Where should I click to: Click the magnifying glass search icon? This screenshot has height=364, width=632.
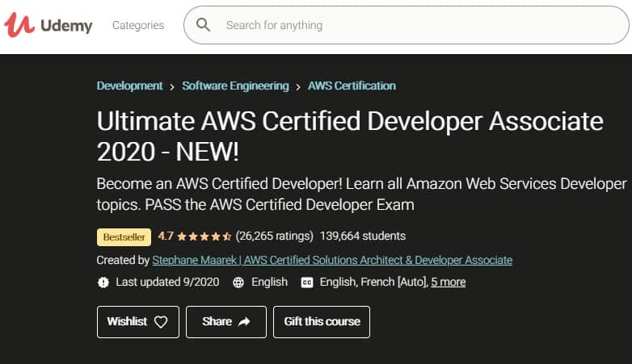(204, 25)
